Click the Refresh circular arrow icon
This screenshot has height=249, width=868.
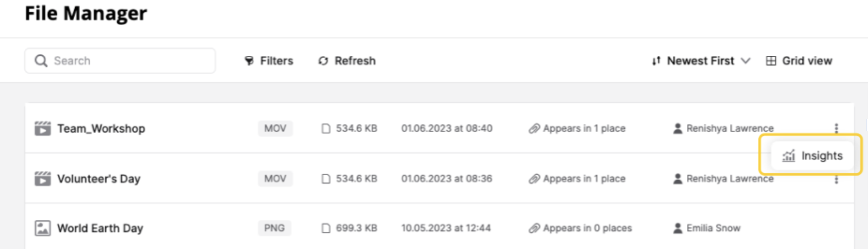point(323,61)
